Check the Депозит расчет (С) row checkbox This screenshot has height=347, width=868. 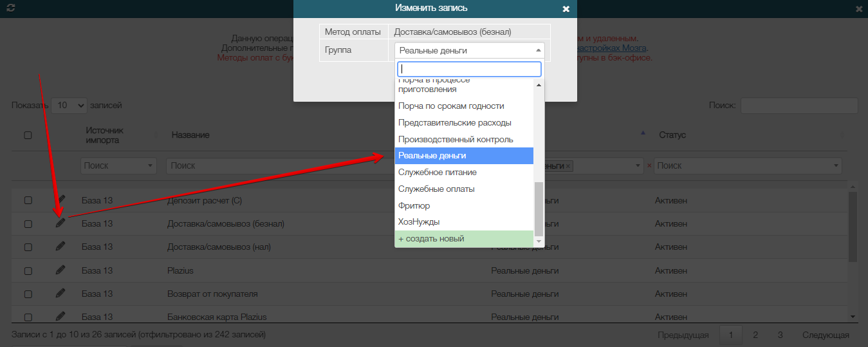click(x=28, y=201)
